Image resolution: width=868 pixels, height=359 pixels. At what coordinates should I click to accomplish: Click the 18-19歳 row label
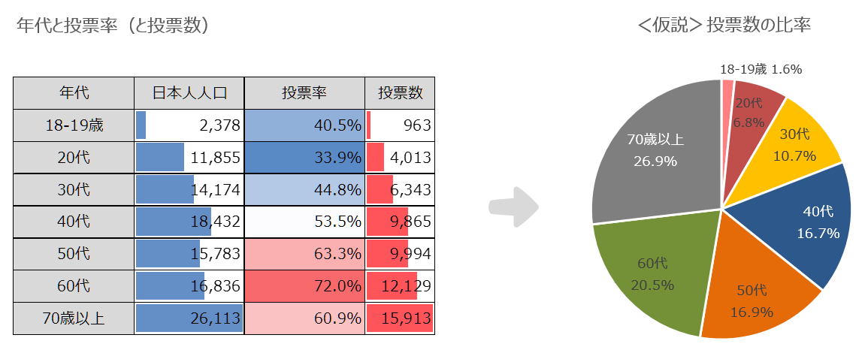click(74, 125)
